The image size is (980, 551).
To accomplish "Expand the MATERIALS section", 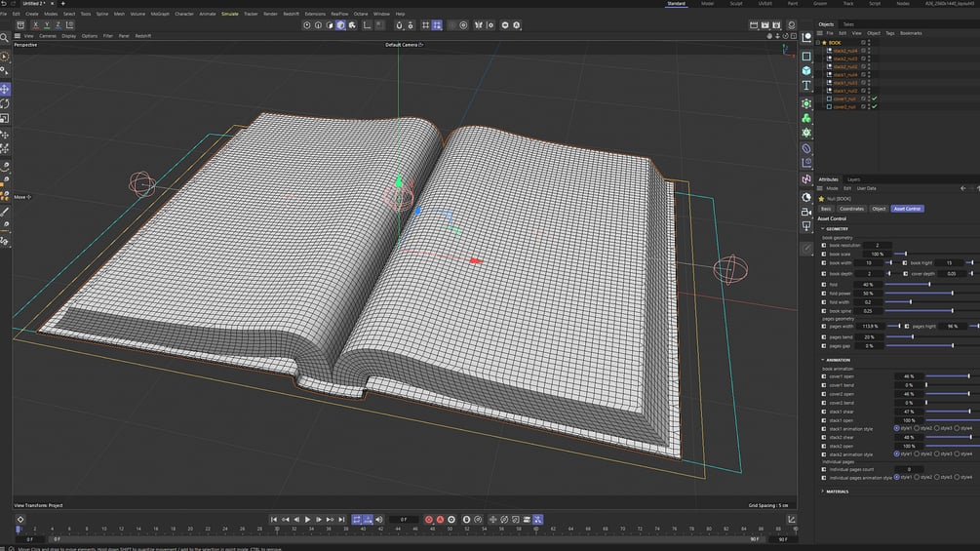I will tap(835, 492).
